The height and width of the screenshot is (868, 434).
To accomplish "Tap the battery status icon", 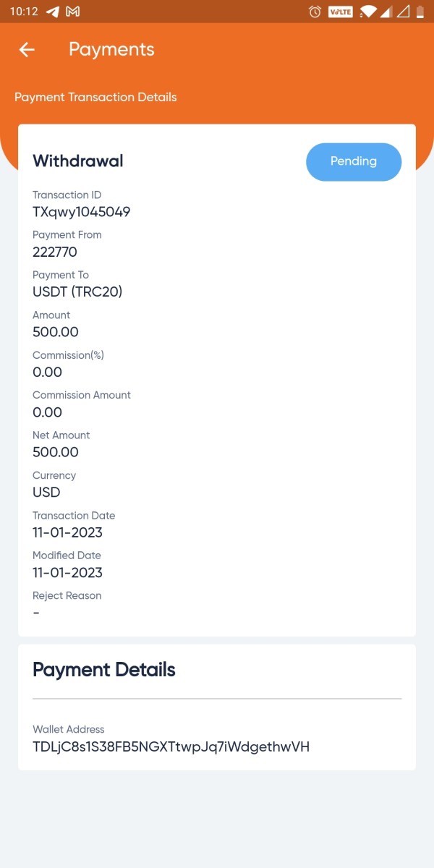I will tap(420, 12).
